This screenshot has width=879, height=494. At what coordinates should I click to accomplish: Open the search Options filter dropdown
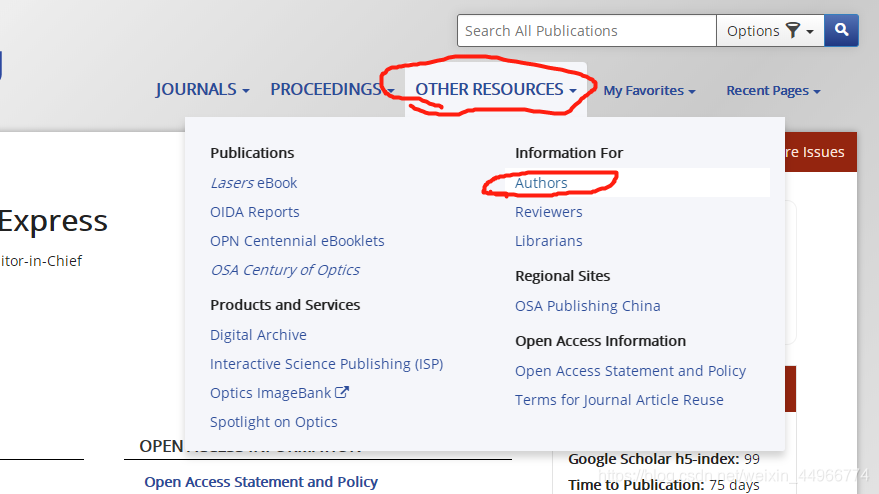coord(770,30)
